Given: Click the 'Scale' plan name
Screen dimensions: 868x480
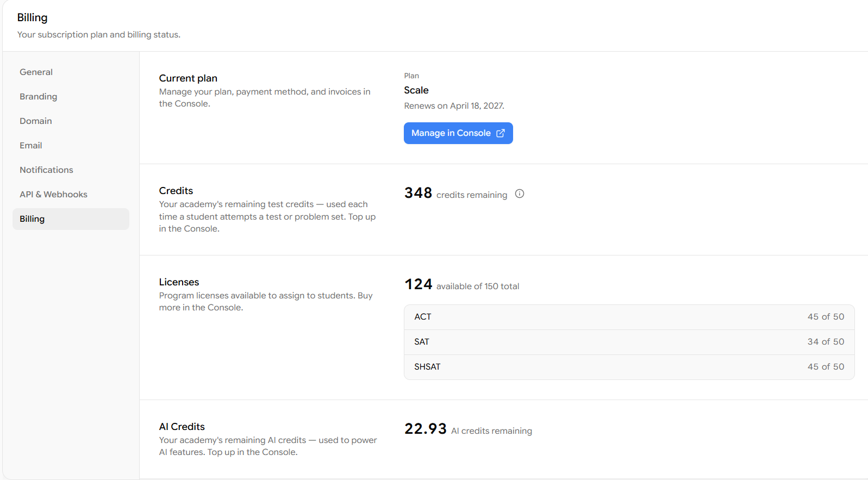Looking at the screenshot, I should (416, 90).
